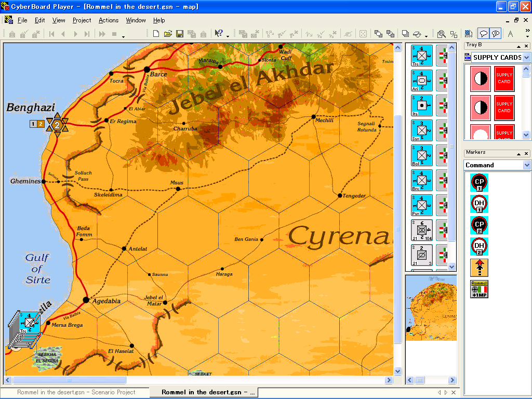Select the Benghazi fortress star marker
This screenshot has width=532, height=399.
[x=57, y=125]
